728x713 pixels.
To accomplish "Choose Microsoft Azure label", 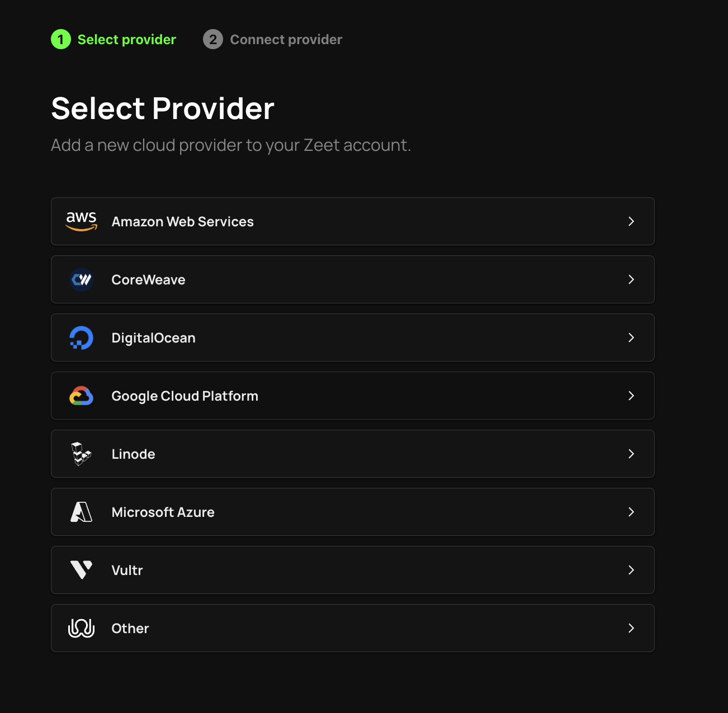I will coord(163,512).
